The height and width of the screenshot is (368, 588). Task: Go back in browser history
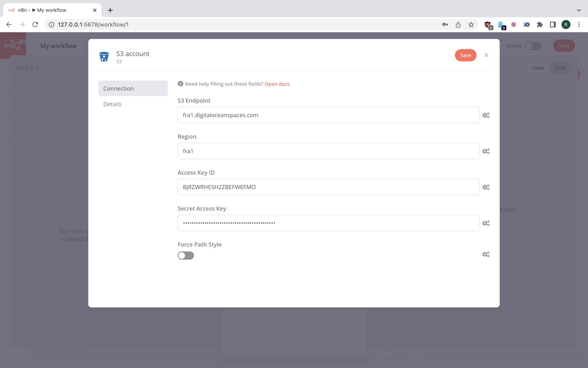coord(9,25)
